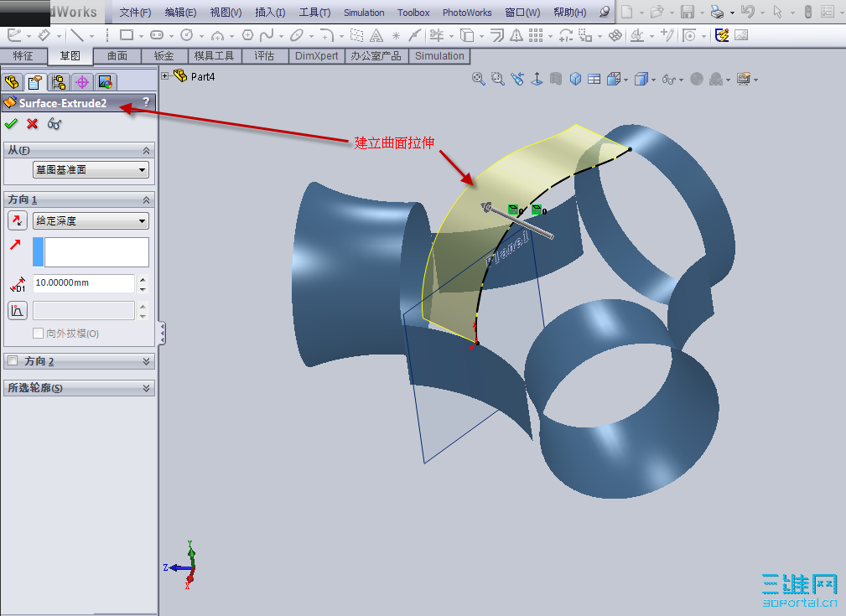Open the View Orientation dropdown arrow
The image size is (846, 616).
coord(625,80)
